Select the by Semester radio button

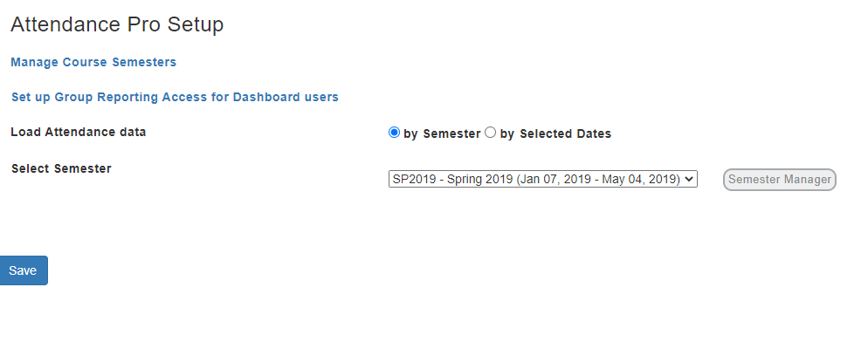point(394,133)
